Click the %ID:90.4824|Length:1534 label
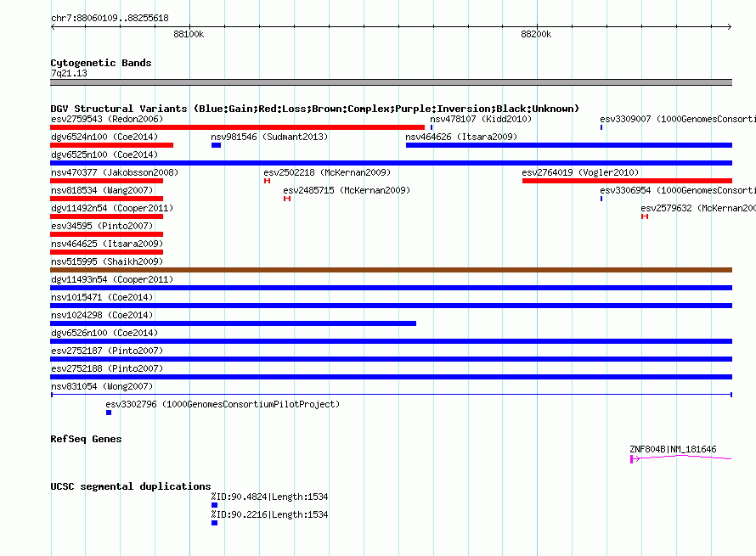 (269, 497)
